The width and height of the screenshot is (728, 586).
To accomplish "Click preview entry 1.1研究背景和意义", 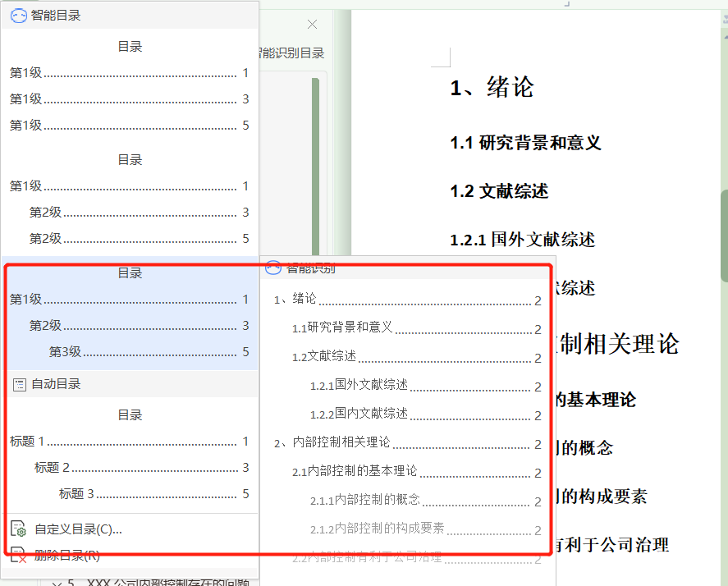I will coord(416,328).
